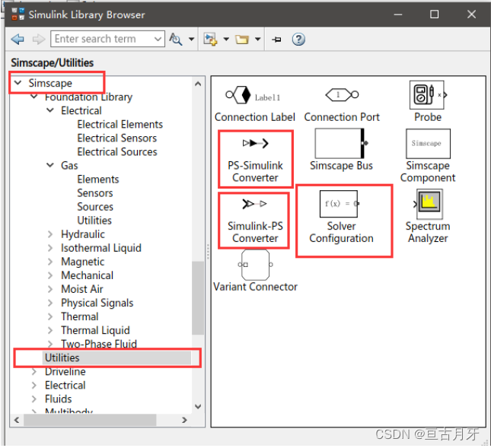This screenshot has width=491, height=448.
Task: Click the horizontal scroll left arrow
Action: point(17,420)
